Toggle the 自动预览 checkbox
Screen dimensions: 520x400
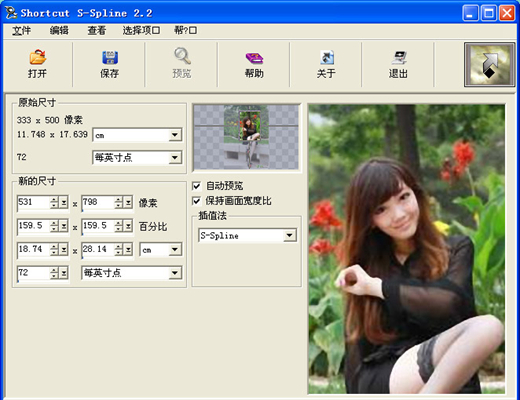click(x=196, y=186)
